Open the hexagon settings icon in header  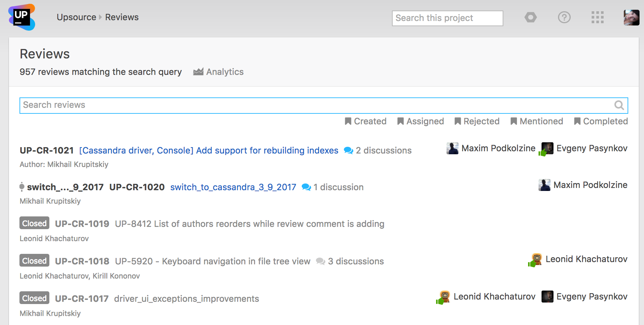tap(530, 17)
